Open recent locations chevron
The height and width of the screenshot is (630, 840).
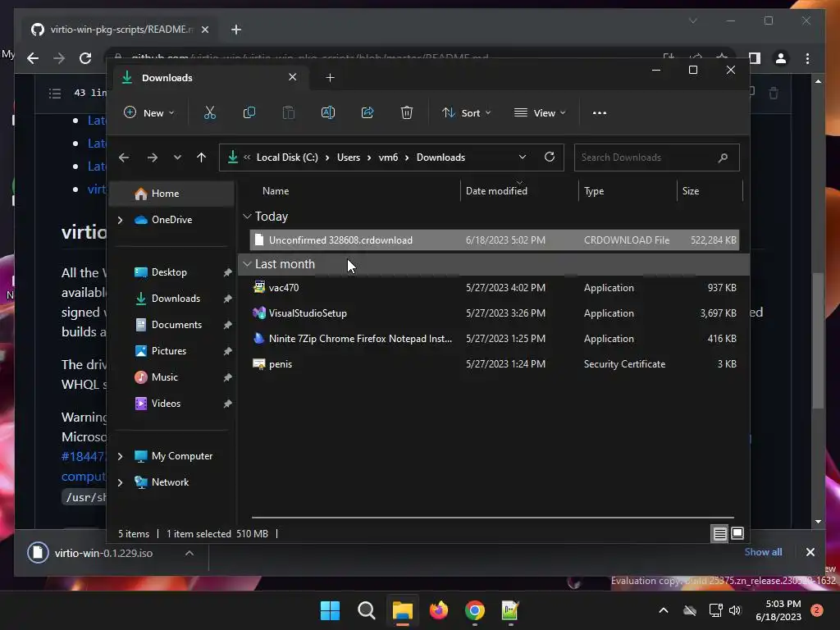pyautogui.click(x=177, y=157)
